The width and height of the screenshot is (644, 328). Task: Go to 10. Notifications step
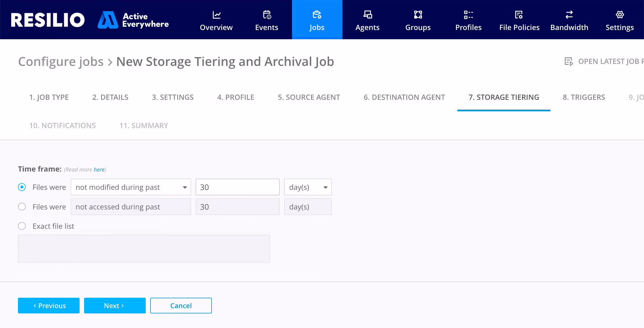coord(62,126)
